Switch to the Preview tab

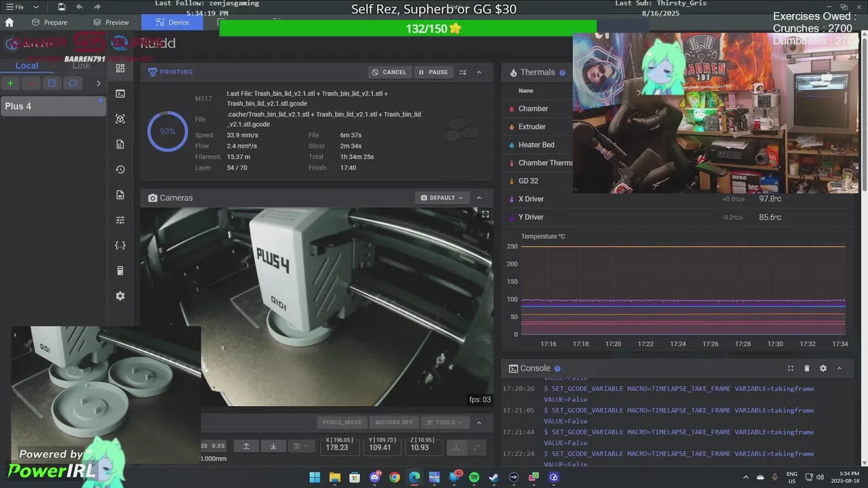click(x=111, y=22)
